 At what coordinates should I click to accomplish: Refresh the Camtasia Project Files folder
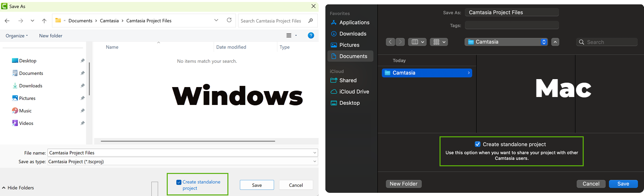[229, 20]
